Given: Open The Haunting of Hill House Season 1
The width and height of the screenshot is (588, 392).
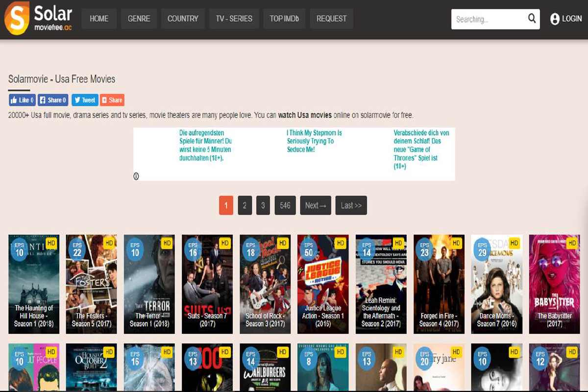Looking at the screenshot, I should click(34, 284).
